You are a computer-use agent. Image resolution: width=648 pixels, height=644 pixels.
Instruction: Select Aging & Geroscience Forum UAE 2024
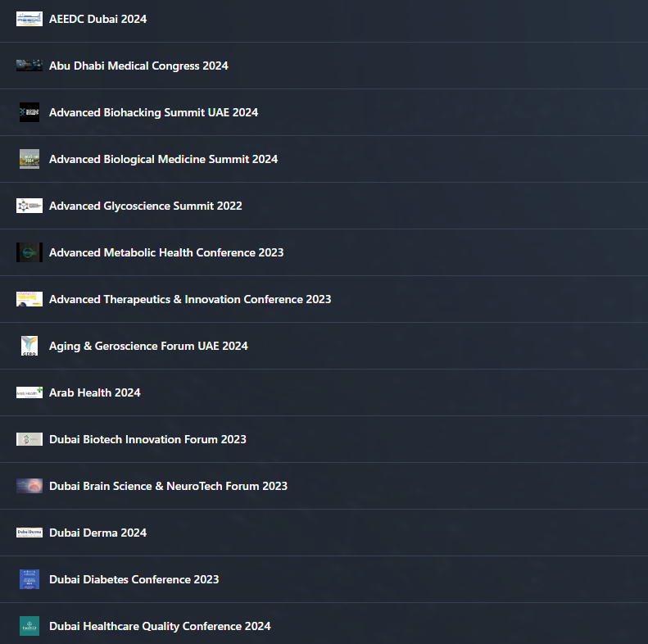(148, 346)
